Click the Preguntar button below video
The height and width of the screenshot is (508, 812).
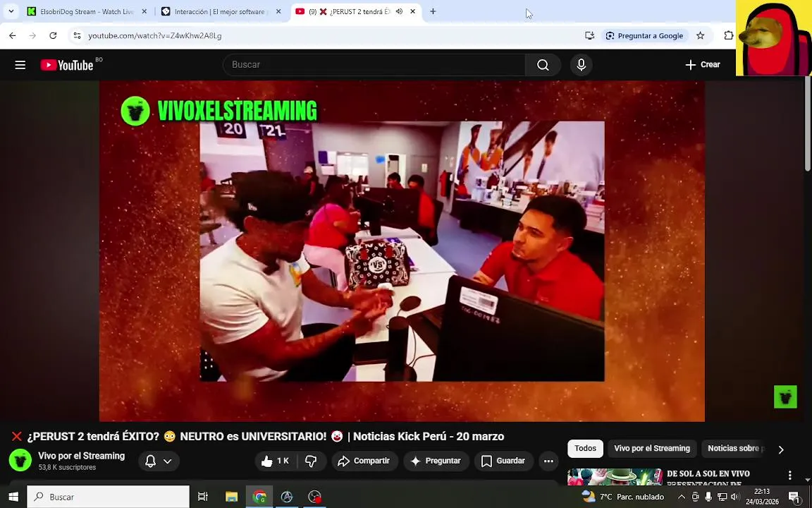tap(436, 461)
